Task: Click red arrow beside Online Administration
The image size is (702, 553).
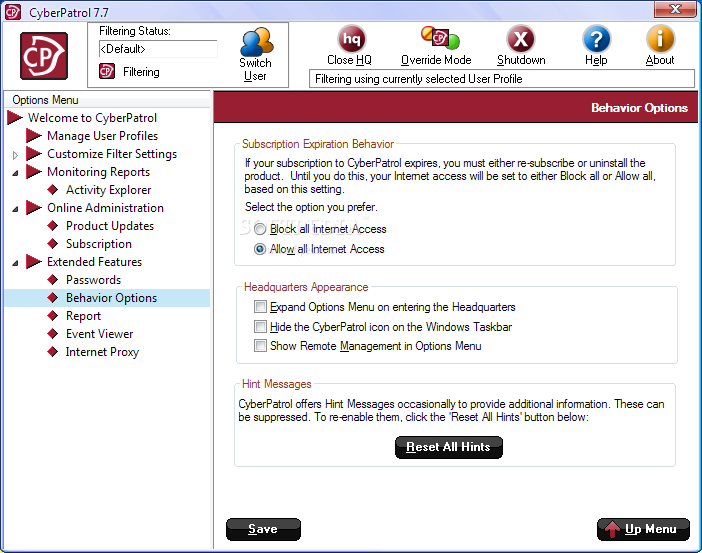Action: (x=34, y=208)
